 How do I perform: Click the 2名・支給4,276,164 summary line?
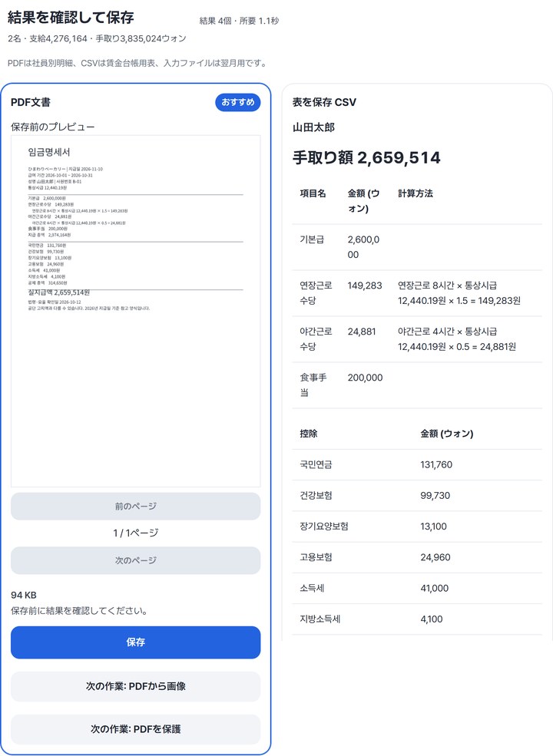[97, 38]
